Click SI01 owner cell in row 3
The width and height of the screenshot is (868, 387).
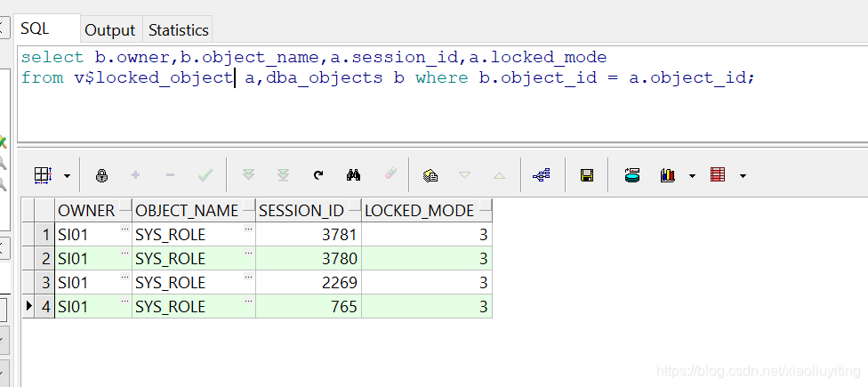[93, 282]
